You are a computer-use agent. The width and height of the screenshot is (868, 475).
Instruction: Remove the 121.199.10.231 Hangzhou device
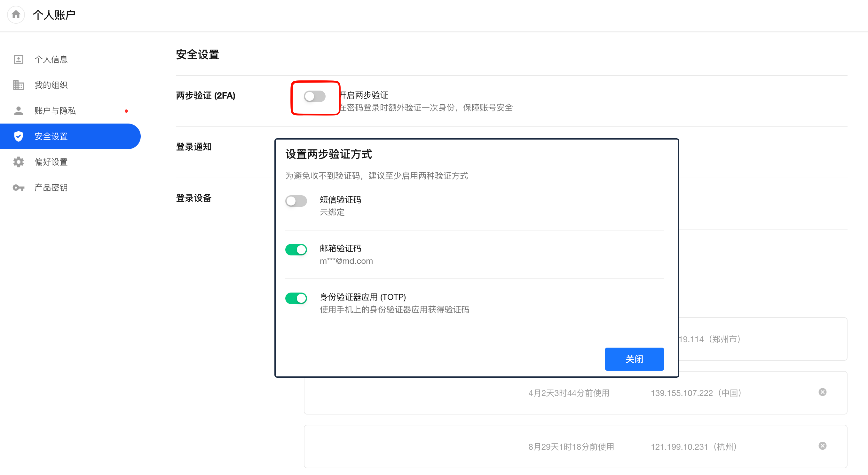tap(822, 446)
